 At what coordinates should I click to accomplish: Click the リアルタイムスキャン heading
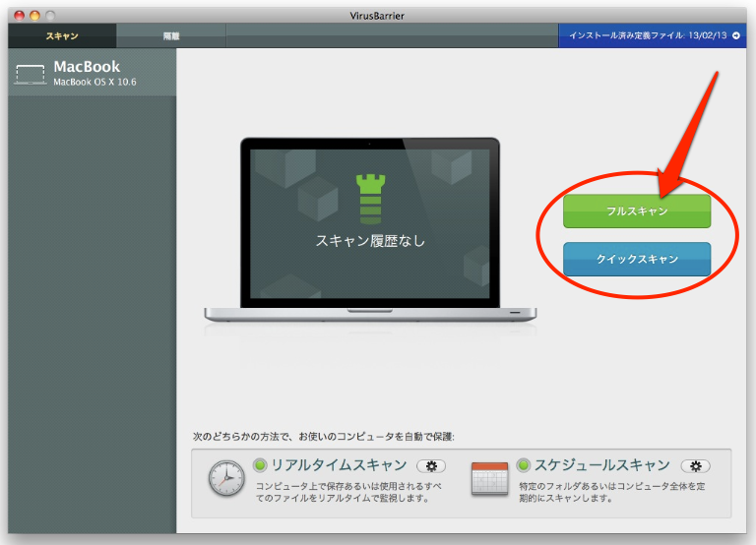339,465
